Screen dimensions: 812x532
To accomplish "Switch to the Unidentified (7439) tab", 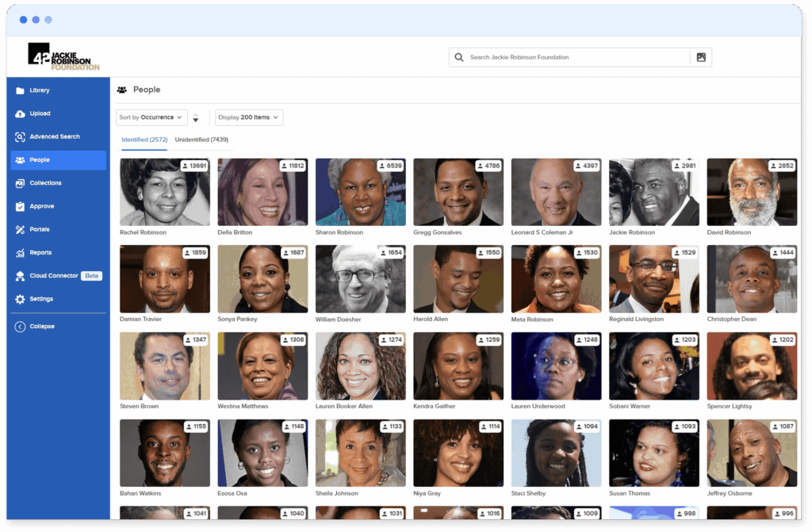I will [x=201, y=140].
